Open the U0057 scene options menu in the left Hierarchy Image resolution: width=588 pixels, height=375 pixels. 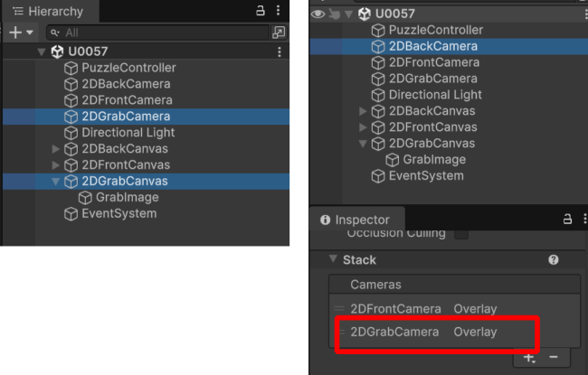point(279,52)
